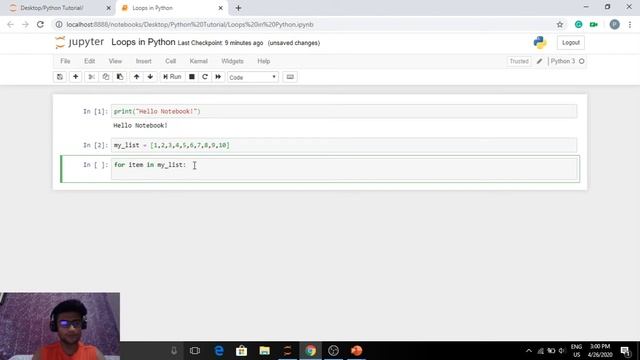
Task: Paste cells below icon
Action: (120, 77)
